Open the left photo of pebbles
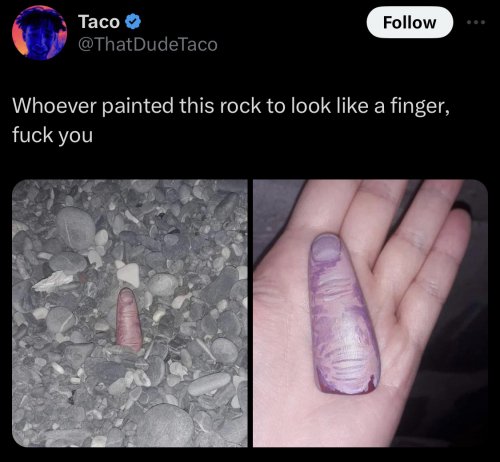The image size is (500, 462). tap(130, 313)
